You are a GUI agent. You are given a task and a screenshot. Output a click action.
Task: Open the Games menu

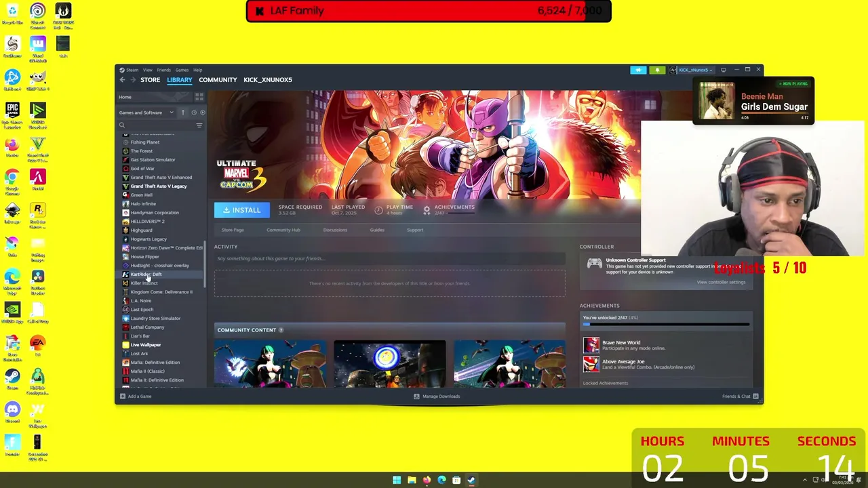pos(182,70)
